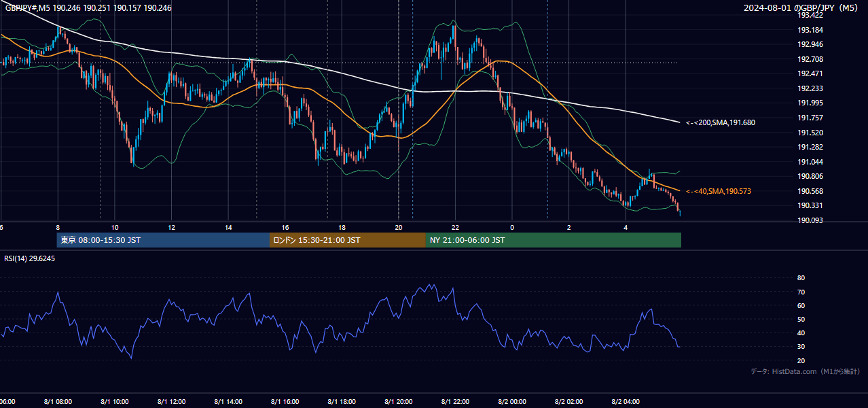Click the RSI scale value 70
The width and height of the screenshot is (868, 408).
click(801, 292)
